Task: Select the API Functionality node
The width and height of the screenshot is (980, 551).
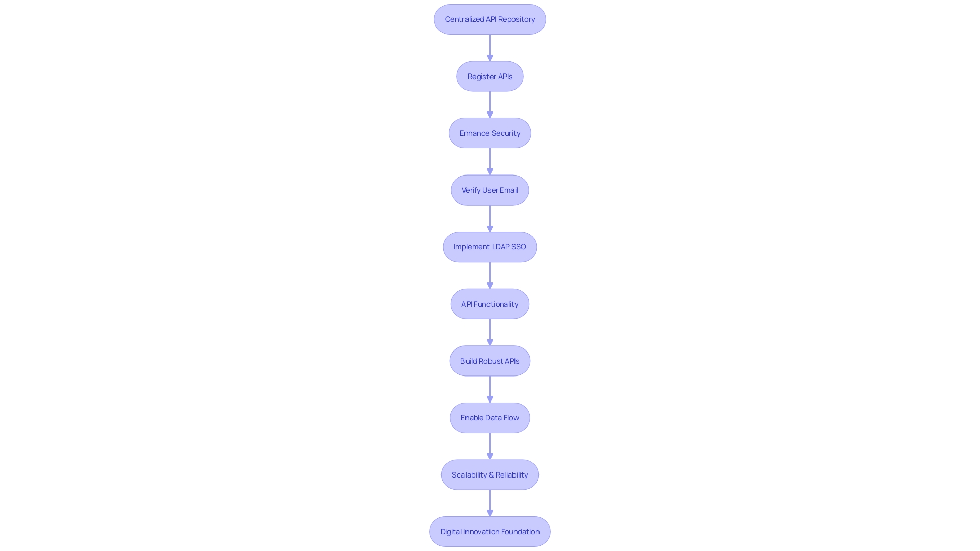Action: 490,304
